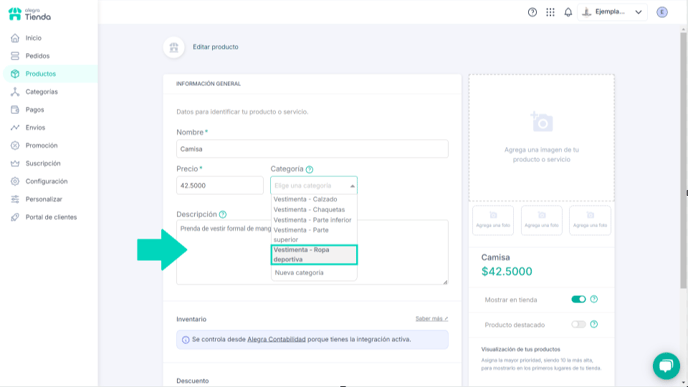The width and height of the screenshot is (688, 387).
Task: Select Vestimenta - Ropa deportiva option
Action: [x=314, y=254]
